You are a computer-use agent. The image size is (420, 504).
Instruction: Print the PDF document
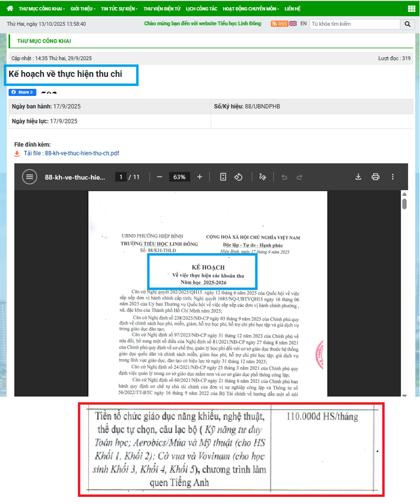click(376, 177)
